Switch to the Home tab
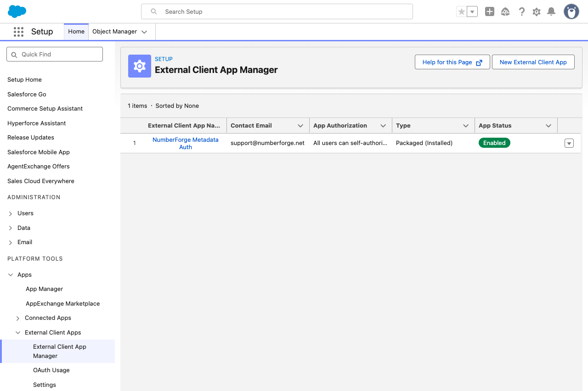Screen dimensions: 588x391 coord(76,32)
